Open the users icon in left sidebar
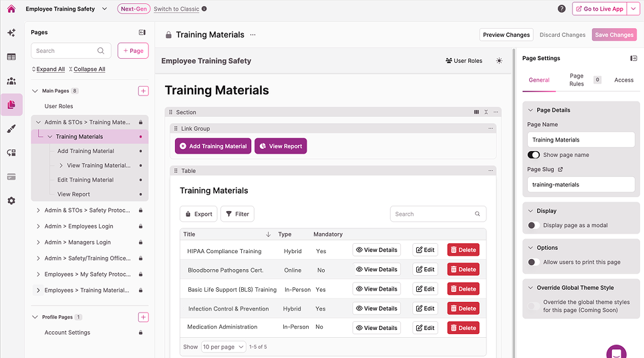 click(11, 81)
